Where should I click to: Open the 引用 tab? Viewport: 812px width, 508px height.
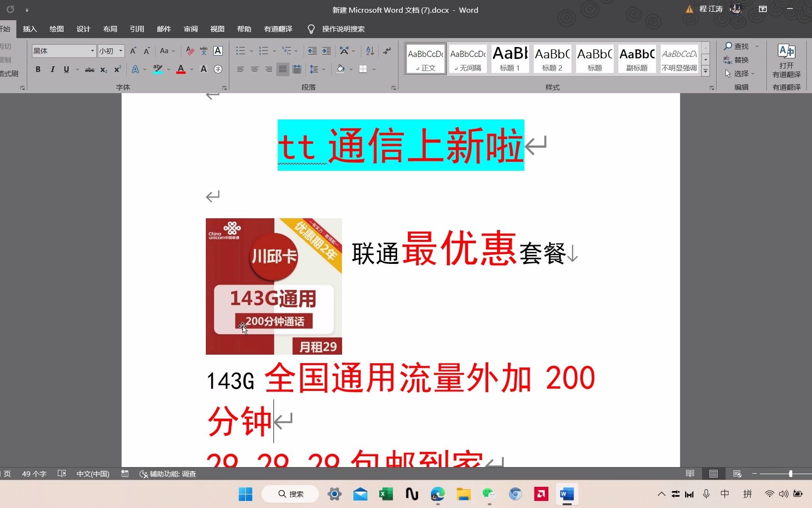tap(137, 29)
